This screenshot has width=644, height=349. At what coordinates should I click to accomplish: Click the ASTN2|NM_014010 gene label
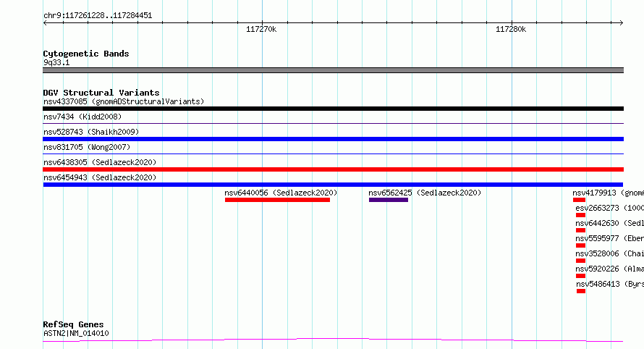[76, 333]
